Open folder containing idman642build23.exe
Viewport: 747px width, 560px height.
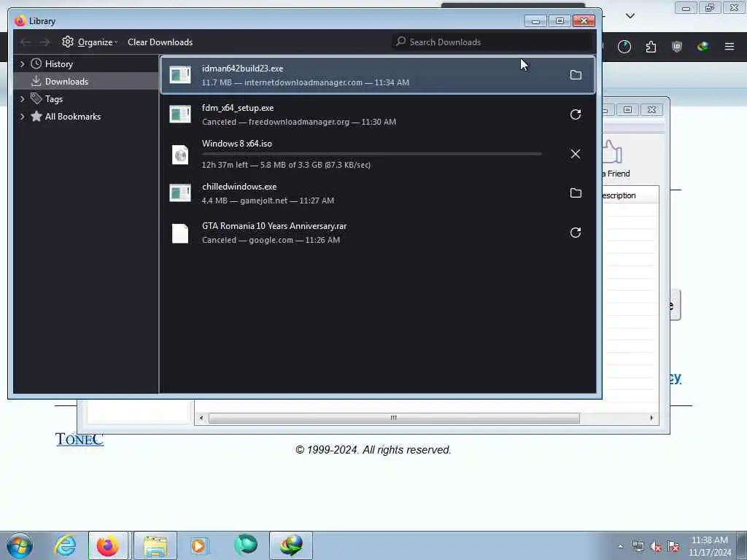[x=576, y=75]
